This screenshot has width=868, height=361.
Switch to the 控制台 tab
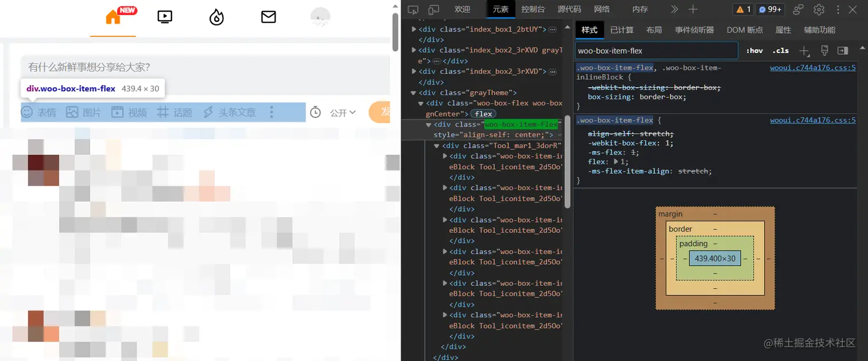[533, 9]
